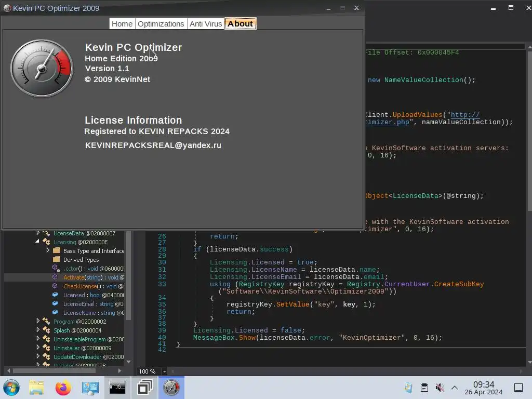This screenshot has height=399, width=532.
Task: Open zoom level 100 % dropdown
Action: point(164,371)
